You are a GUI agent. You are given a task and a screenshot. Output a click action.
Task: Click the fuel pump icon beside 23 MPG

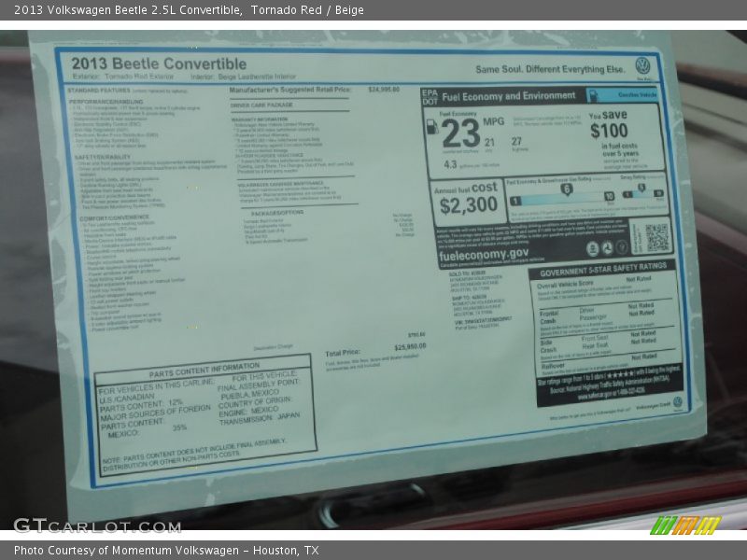[x=432, y=127]
